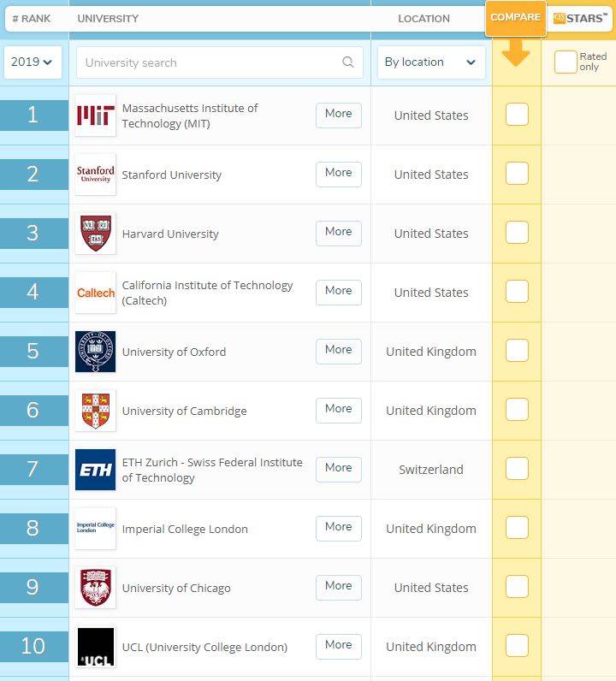Enable the Rated only checkbox
The width and height of the screenshot is (616, 681).
[566, 62]
